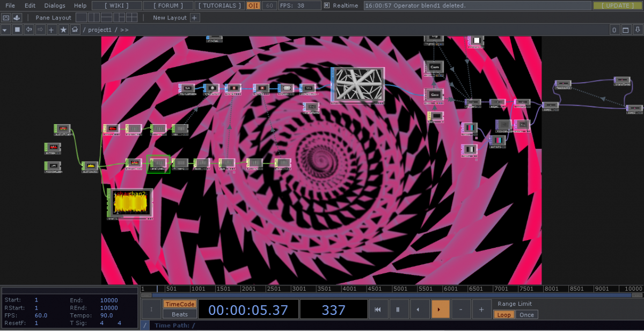The image size is (644, 331).
Task: Step forward one frame with plus
Action: [481, 310]
